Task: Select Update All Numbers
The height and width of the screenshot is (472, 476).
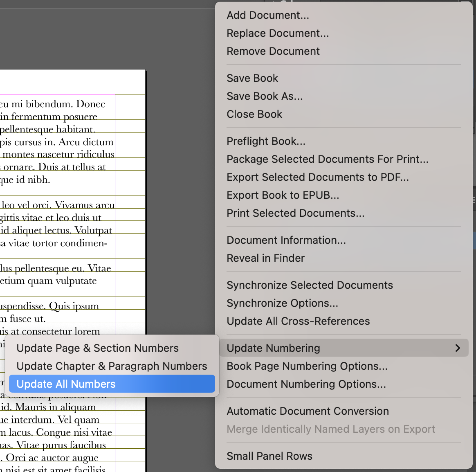Action: click(66, 384)
